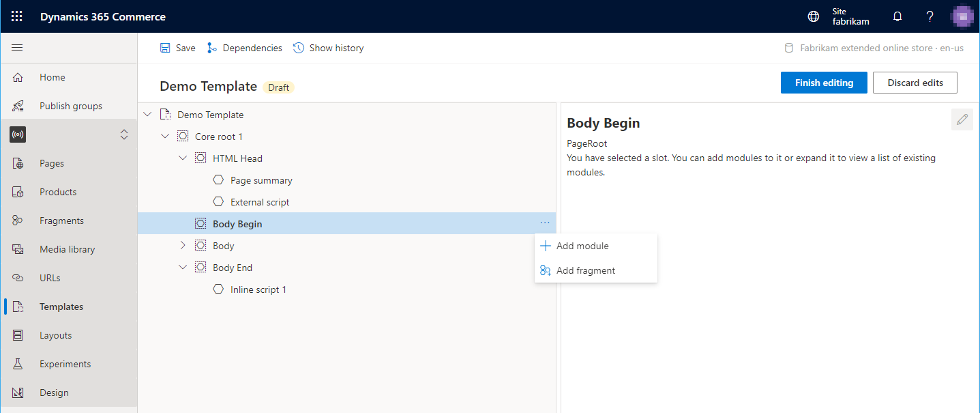This screenshot has height=413, width=980.
Task: Click the Design sidebar item
Action: [55, 392]
